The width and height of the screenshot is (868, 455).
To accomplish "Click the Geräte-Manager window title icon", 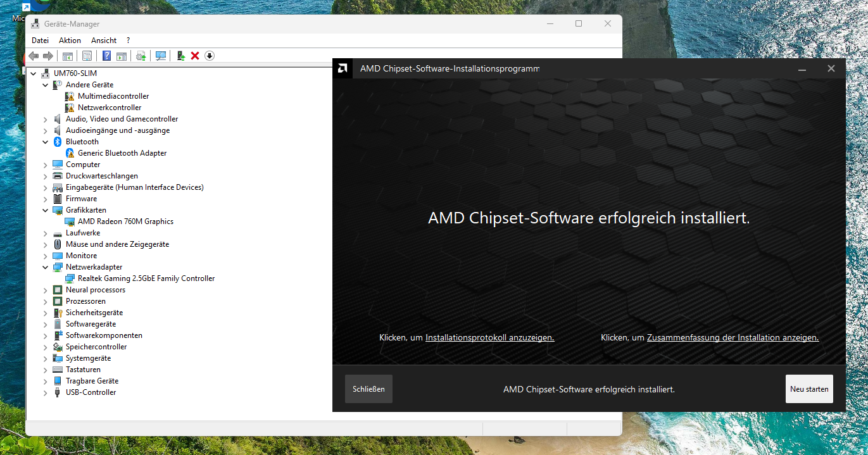I will 35,23.
